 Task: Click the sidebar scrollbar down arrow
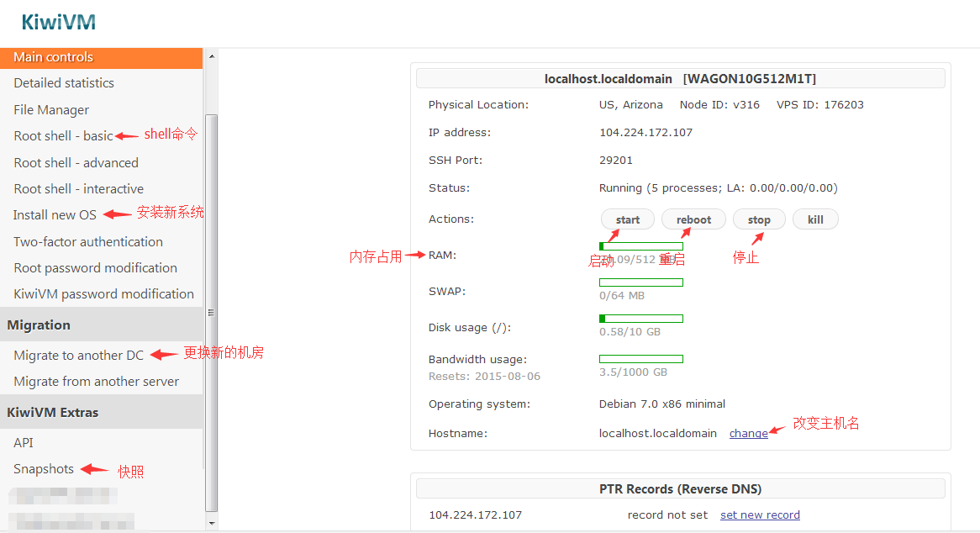(212, 523)
